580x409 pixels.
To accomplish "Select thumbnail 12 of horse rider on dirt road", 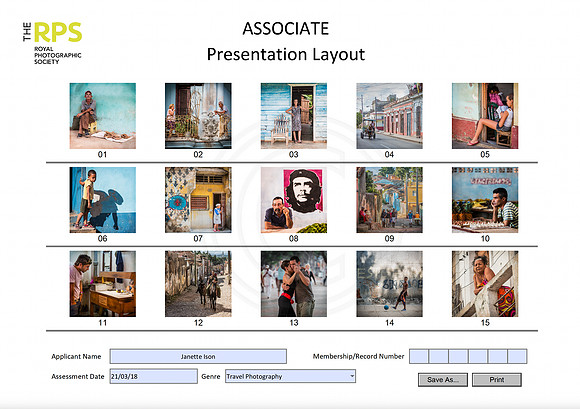I will pyautogui.click(x=198, y=284).
